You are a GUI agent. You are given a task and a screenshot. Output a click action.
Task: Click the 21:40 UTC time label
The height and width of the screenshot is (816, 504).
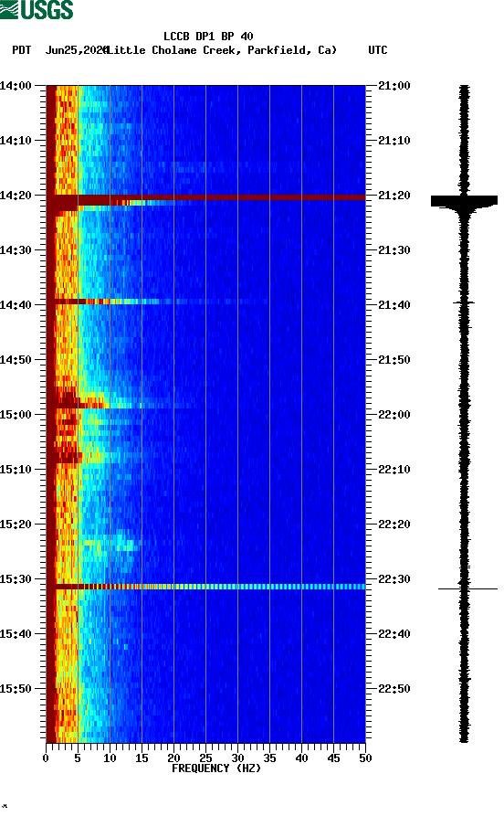point(394,305)
